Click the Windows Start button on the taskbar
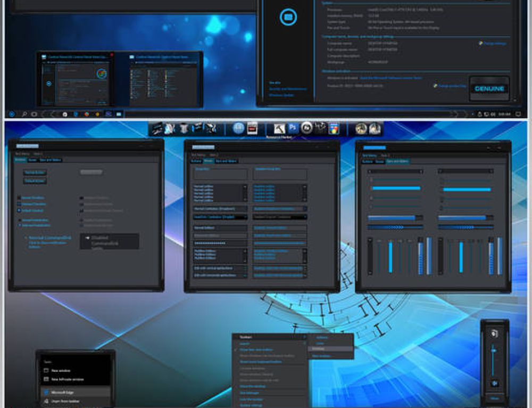532x408 pixels. coord(11,114)
